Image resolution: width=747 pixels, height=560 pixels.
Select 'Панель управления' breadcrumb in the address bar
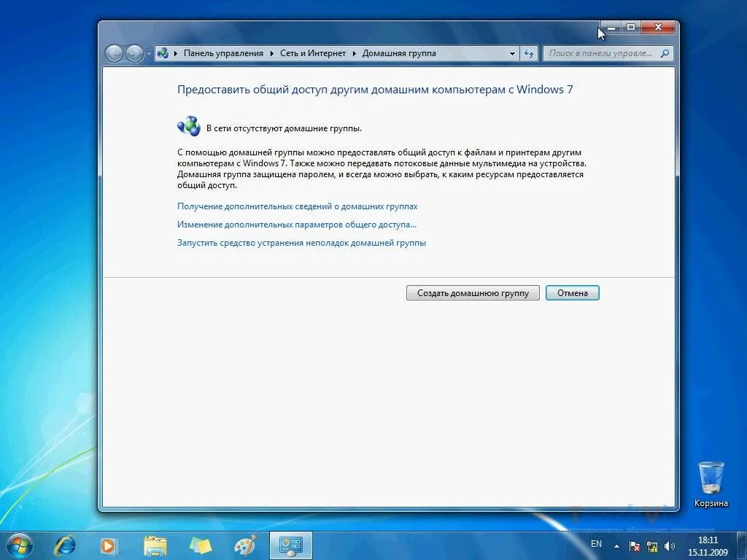click(x=223, y=53)
